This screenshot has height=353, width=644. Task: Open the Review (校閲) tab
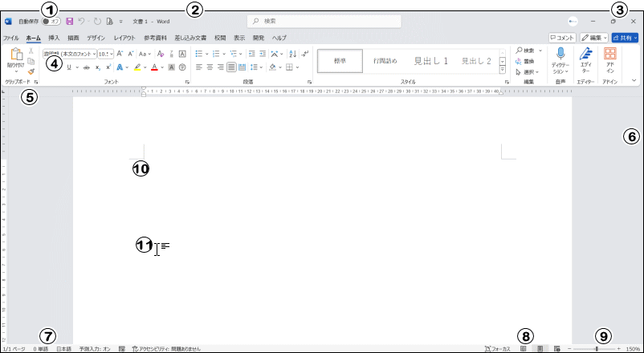point(220,38)
